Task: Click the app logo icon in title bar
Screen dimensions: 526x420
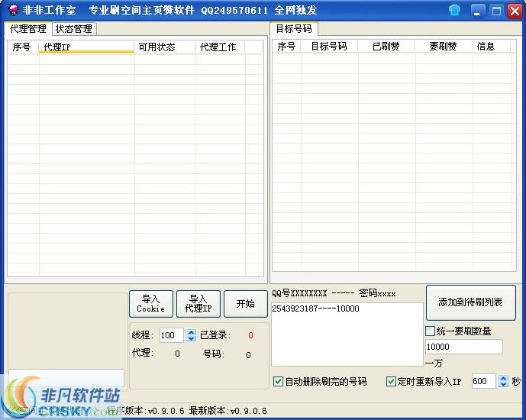Action: [x=14, y=10]
